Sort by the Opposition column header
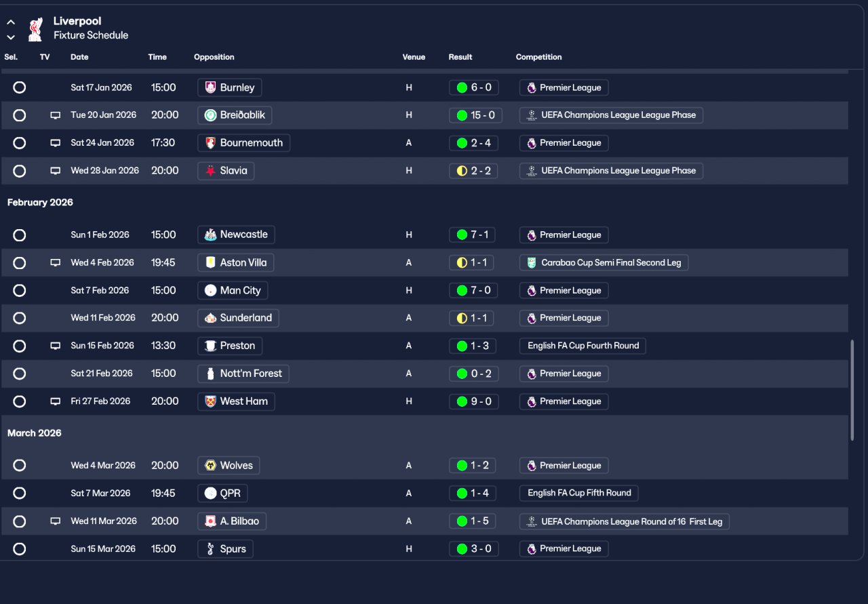This screenshot has height=604, width=868. click(x=214, y=57)
